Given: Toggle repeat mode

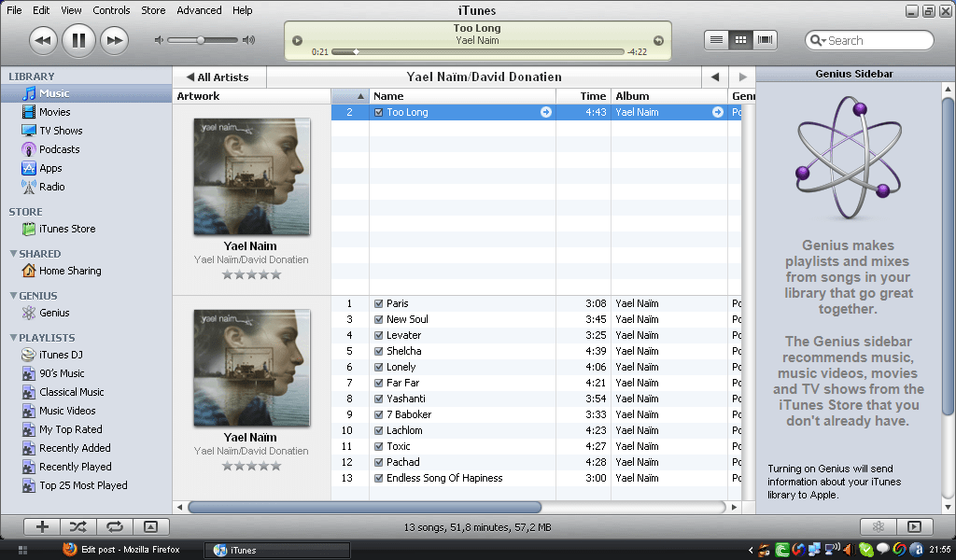Looking at the screenshot, I should (114, 526).
